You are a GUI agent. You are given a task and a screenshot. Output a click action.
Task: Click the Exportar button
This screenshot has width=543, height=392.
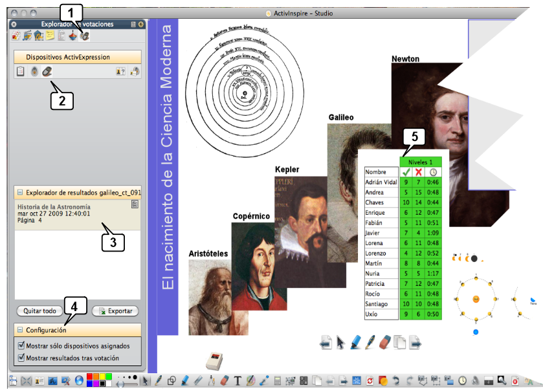click(115, 310)
